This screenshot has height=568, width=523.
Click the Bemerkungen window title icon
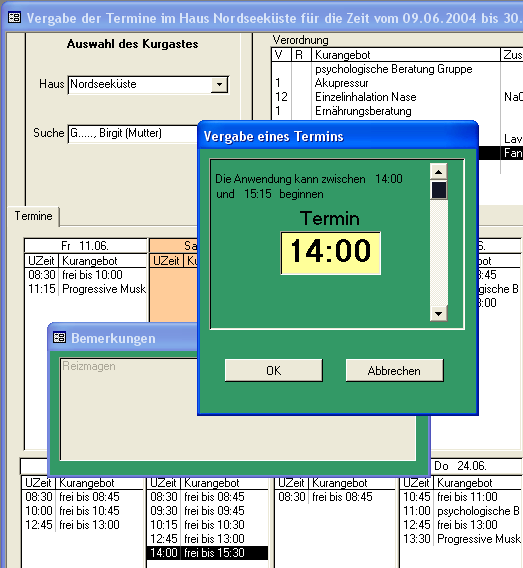59,338
